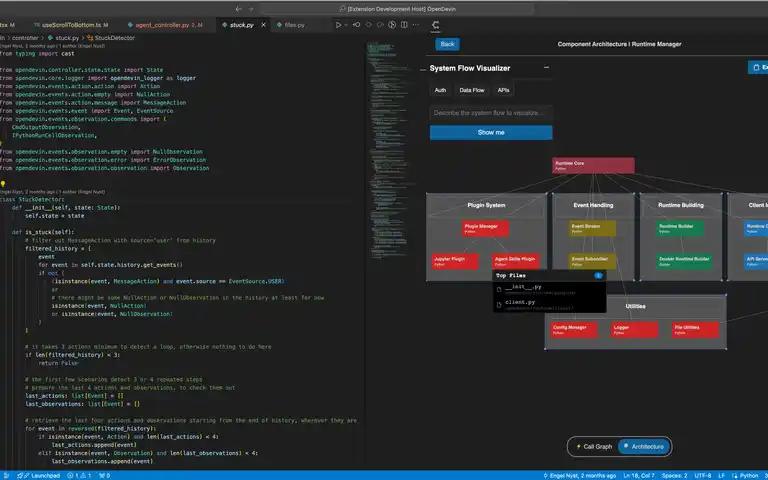This screenshot has width=768, height=480.
Task: Click the file icon beside client.py
Action: [499, 305]
